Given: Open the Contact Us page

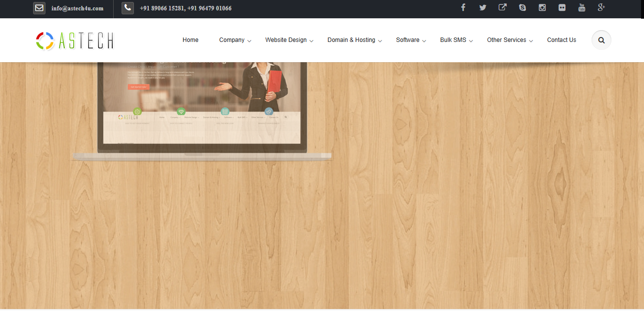Looking at the screenshot, I should pos(561,40).
